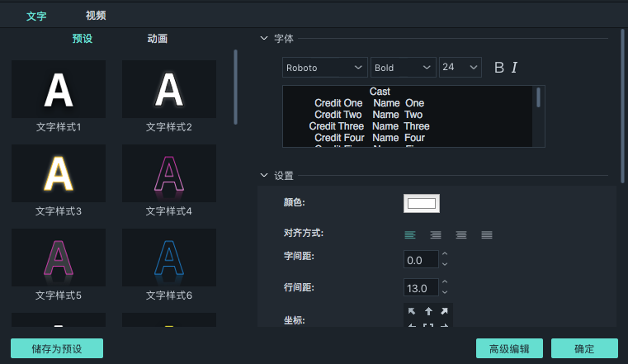Select the 预设 sub-tab
This screenshot has height=364, width=628.
(x=82, y=39)
